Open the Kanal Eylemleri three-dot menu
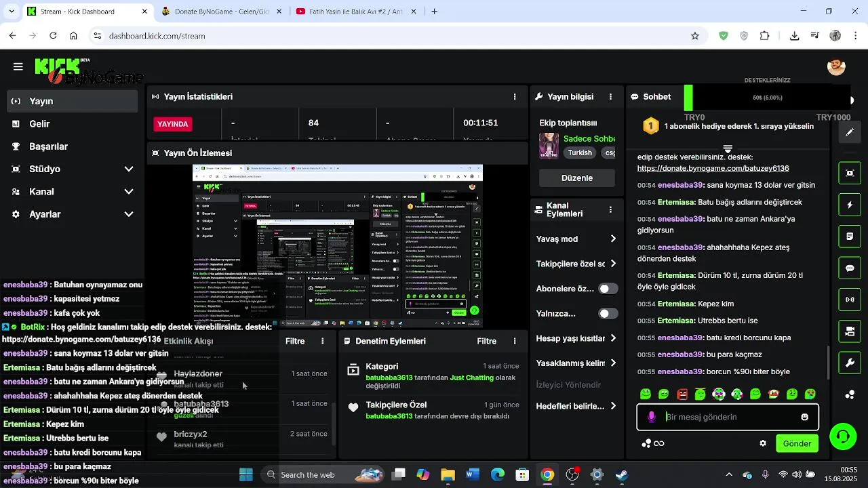The height and width of the screenshot is (488, 868). click(x=610, y=210)
